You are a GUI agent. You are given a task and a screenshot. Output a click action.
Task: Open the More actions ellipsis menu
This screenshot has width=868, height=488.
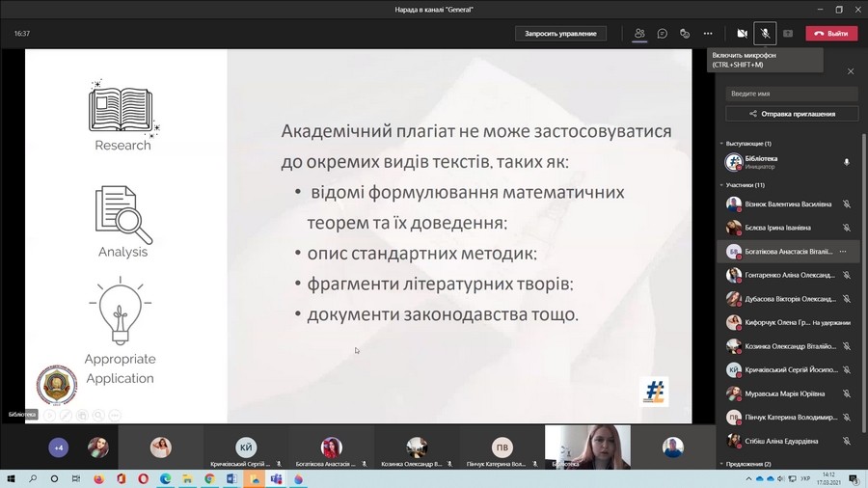tap(708, 33)
